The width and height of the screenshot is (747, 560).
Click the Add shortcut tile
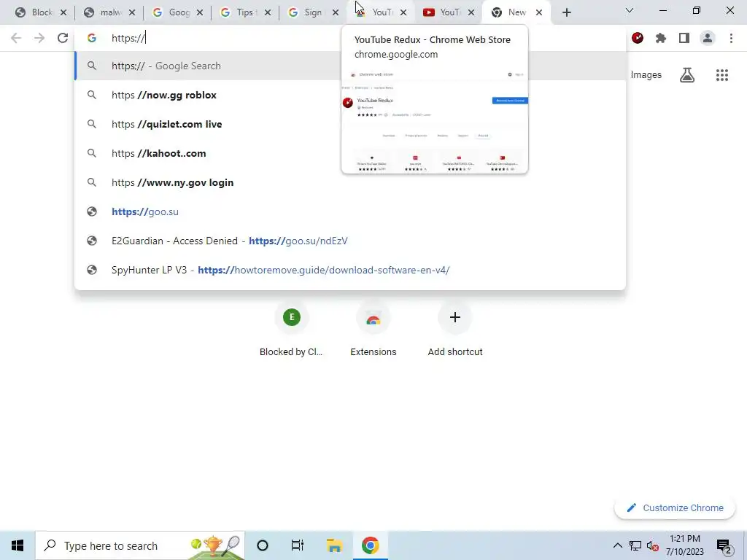click(455, 331)
